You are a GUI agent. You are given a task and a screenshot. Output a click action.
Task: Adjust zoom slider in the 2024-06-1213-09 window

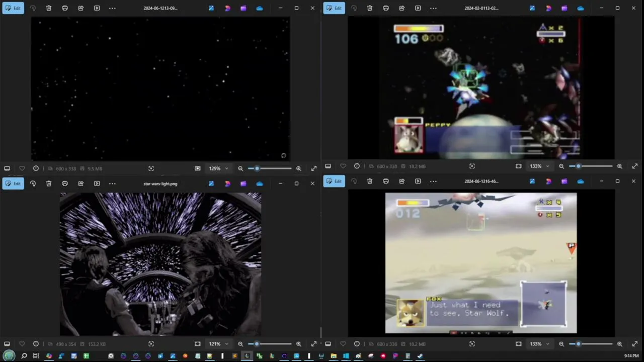[270, 168]
